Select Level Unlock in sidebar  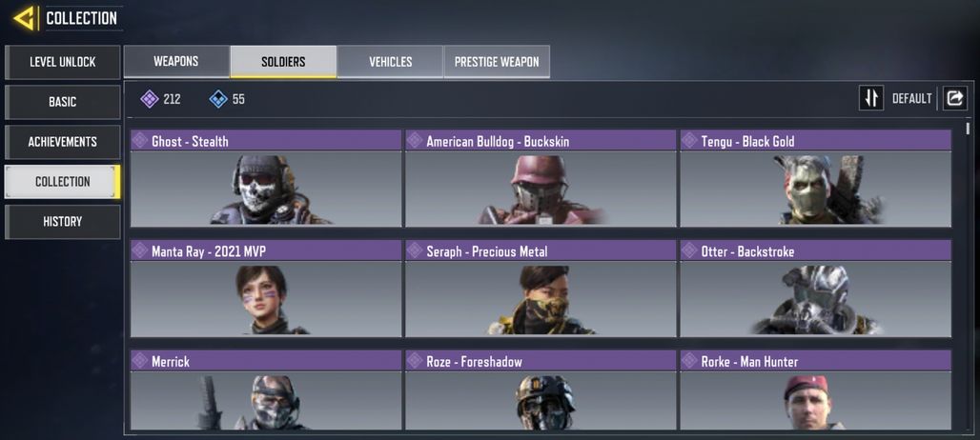(63, 63)
